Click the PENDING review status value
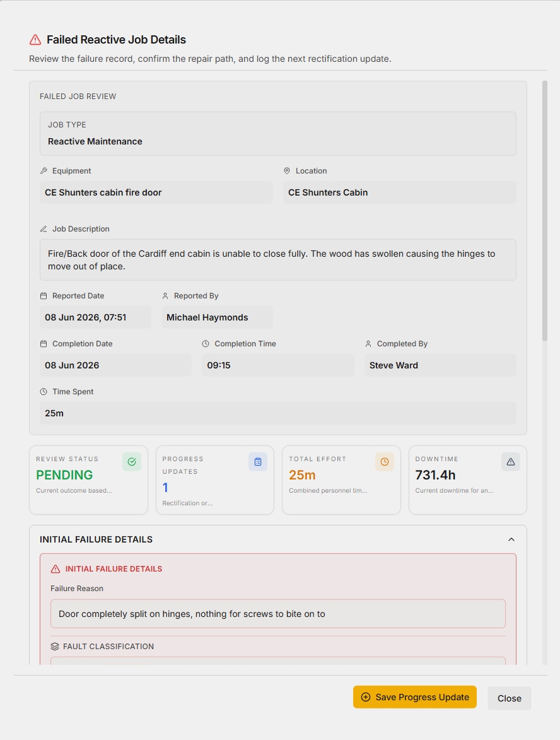The height and width of the screenshot is (740, 560). pos(64,475)
